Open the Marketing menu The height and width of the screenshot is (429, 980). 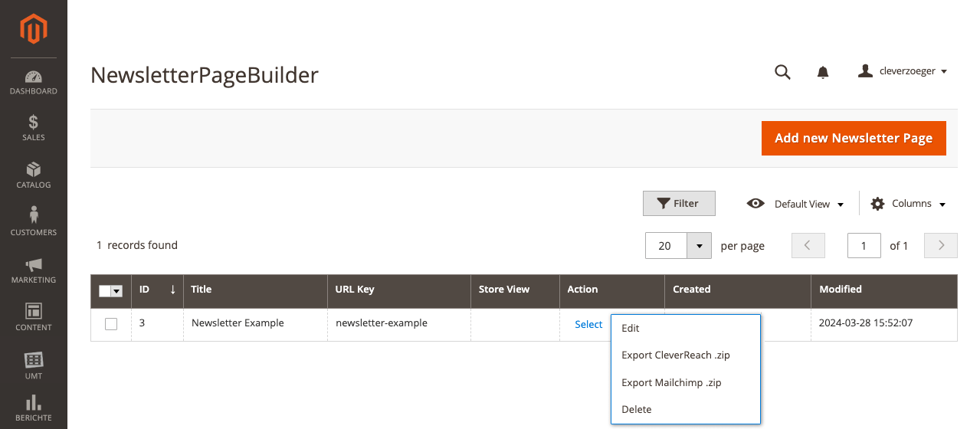pyautogui.click(x=34, y=270)
